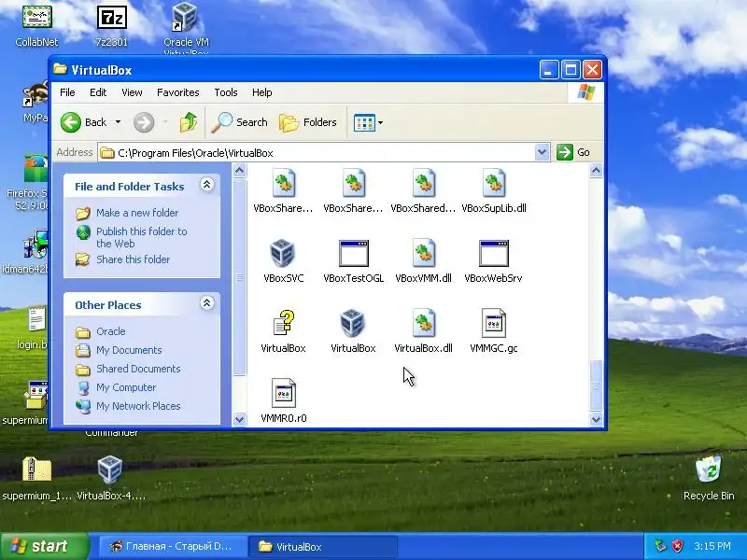
Task: Open My Computer from Other Places
Action: click(x=126, y=387)
